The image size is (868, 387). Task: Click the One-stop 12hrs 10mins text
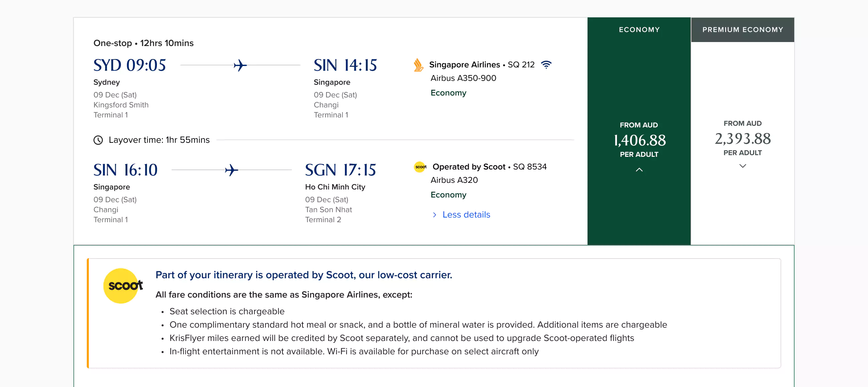coord(144,43)
